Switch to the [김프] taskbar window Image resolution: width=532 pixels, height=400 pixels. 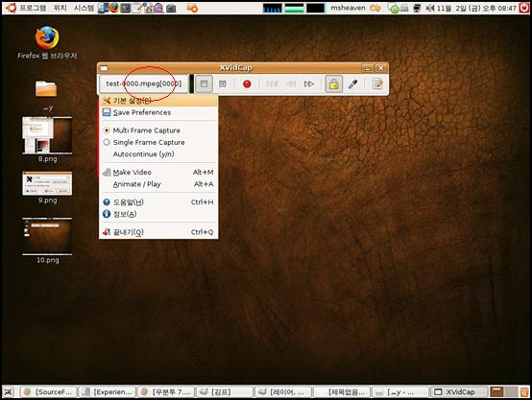225,392
